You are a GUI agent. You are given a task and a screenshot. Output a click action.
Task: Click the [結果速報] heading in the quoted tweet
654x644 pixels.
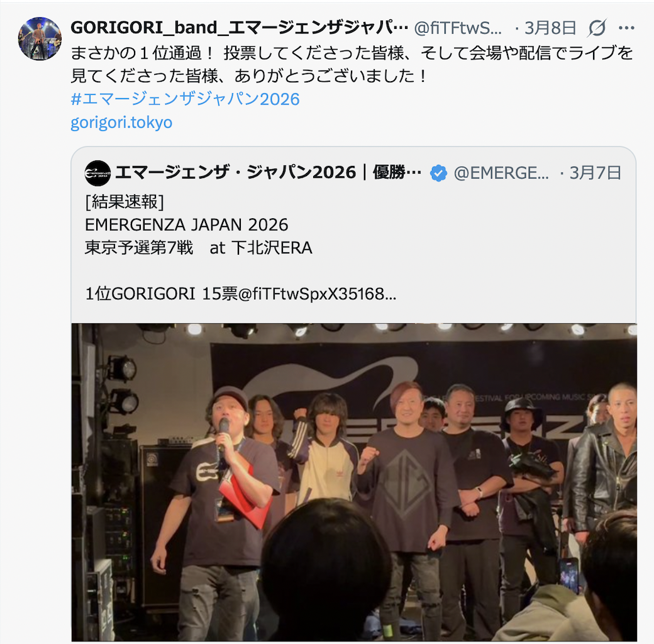(125, 202)
